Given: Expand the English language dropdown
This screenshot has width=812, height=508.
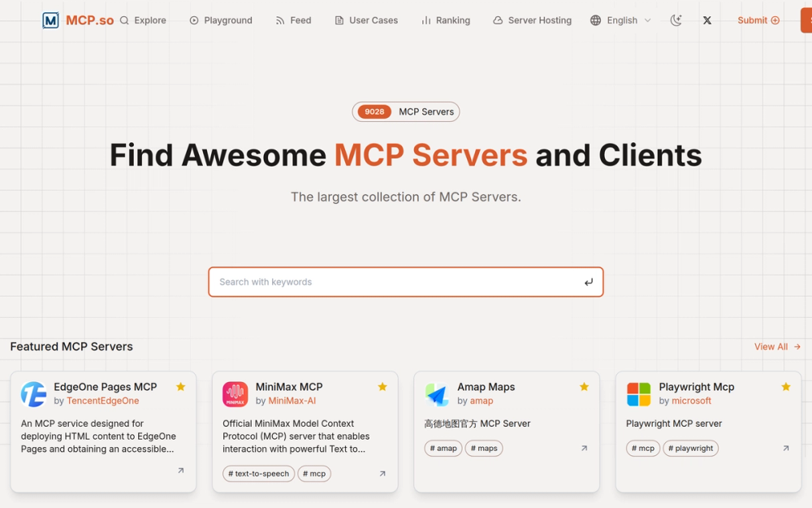Looking at the screenshot, I should tap(620, 20).
